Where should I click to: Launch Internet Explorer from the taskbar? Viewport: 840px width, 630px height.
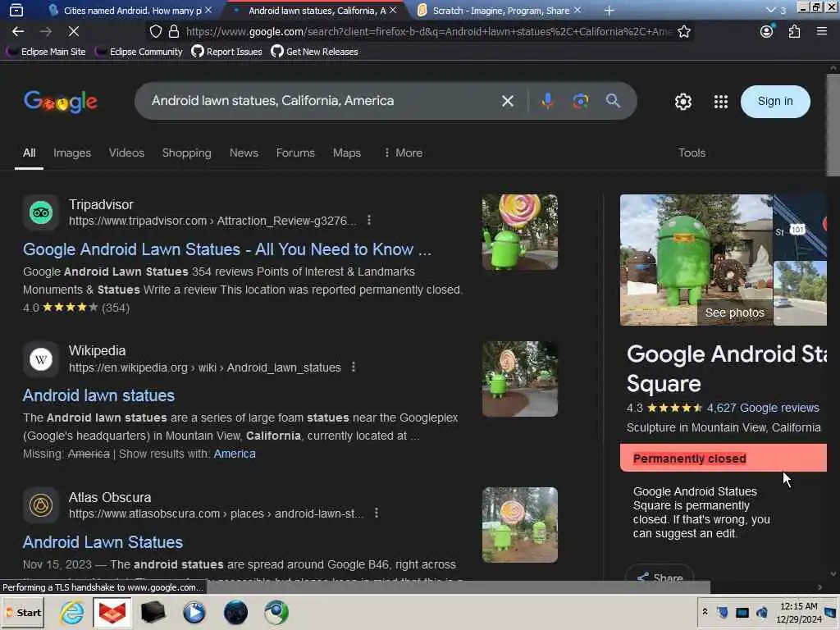pos(72,613)
